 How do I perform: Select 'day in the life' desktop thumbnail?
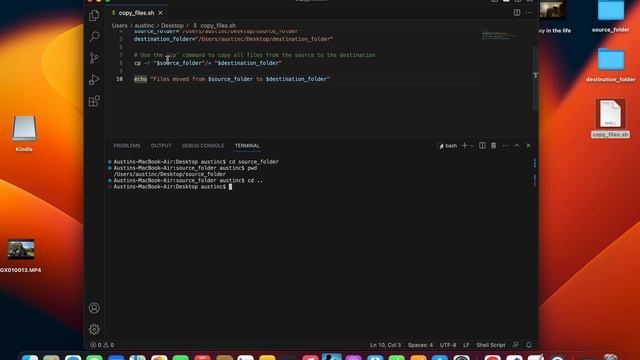[554, 17]
